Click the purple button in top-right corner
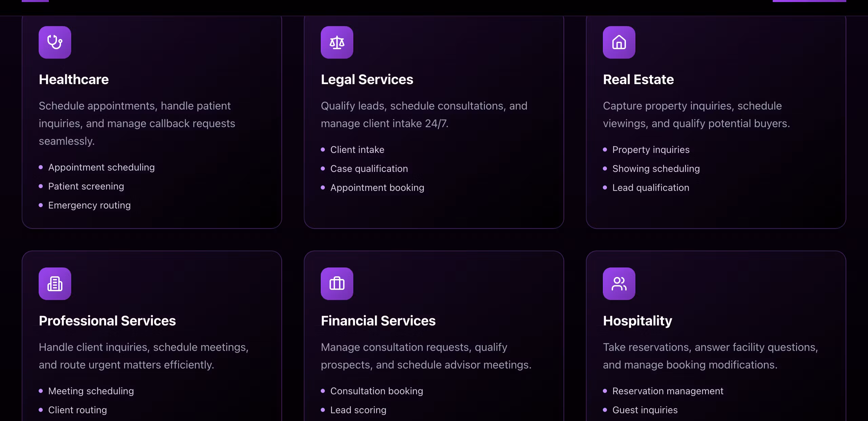The width and height of the screenshot is (868, 421). click(x=809, y=1)
